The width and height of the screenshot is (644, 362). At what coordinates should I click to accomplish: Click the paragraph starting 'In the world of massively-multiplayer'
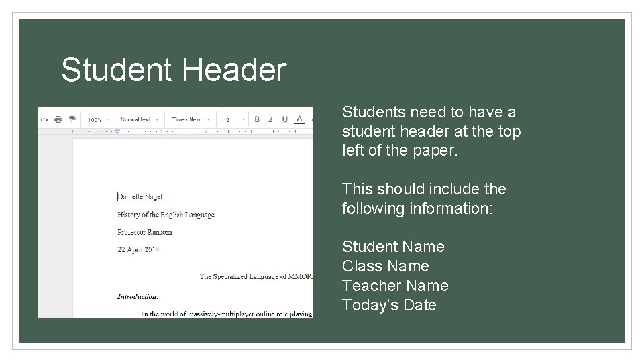coord(227,314)
